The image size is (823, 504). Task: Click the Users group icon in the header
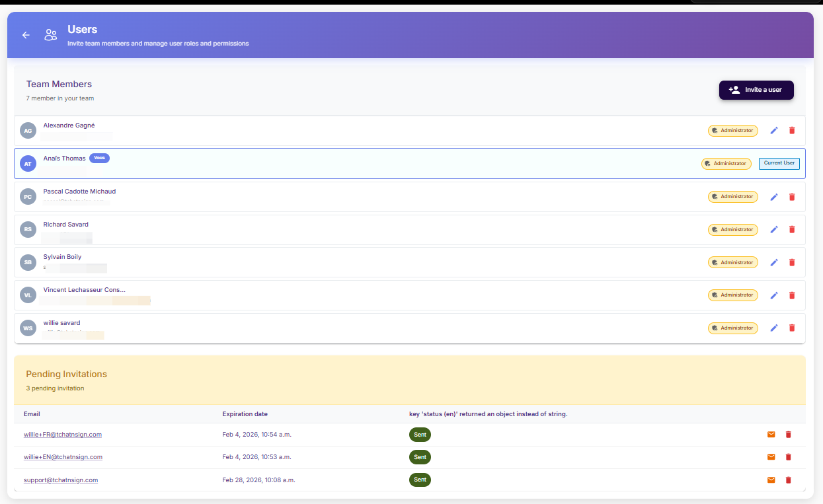[51, 35]
